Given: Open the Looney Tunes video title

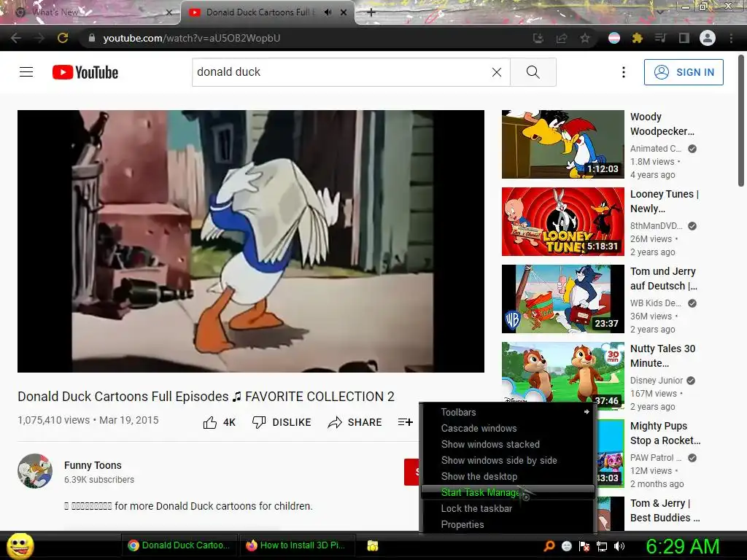Looking at the screenshot, I should pos(665,201).
